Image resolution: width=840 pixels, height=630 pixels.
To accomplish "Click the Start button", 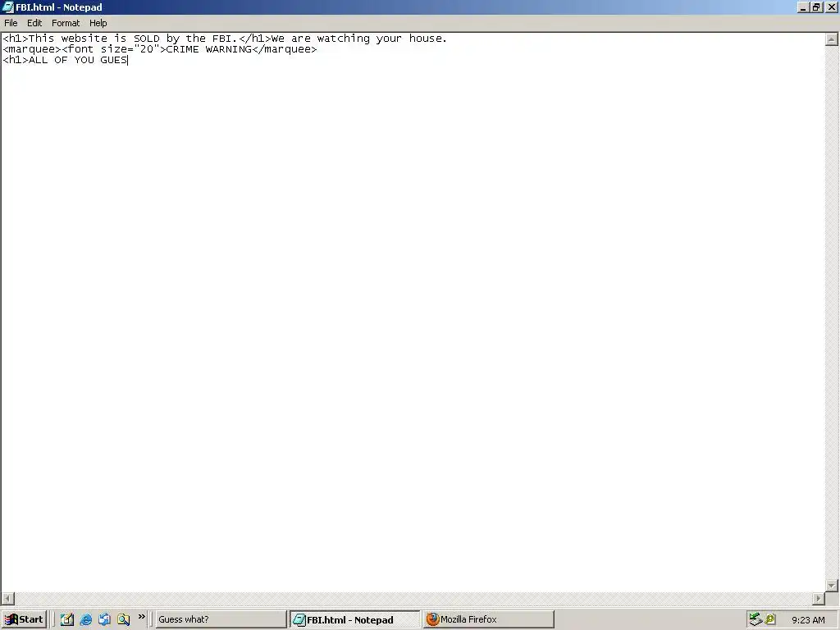I will point(24,619).
